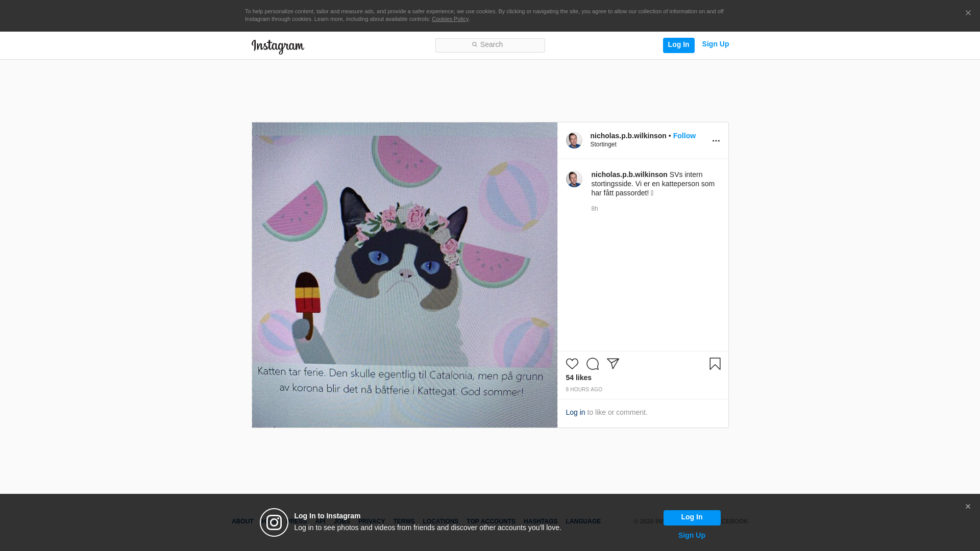This screenshot has height=551, width=980.
Task: Click the Search input field
Action: (490, 45)
